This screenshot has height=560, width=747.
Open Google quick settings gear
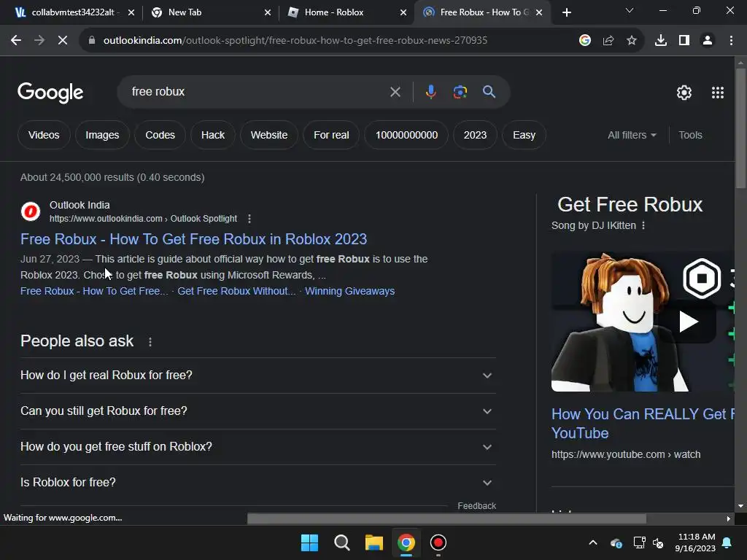pos(684,93)
